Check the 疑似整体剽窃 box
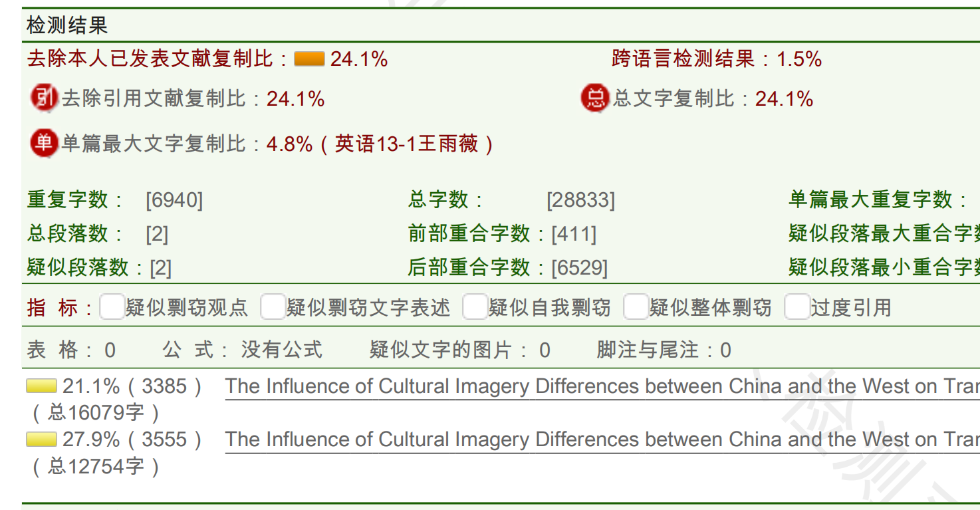 tap(636, 307)
